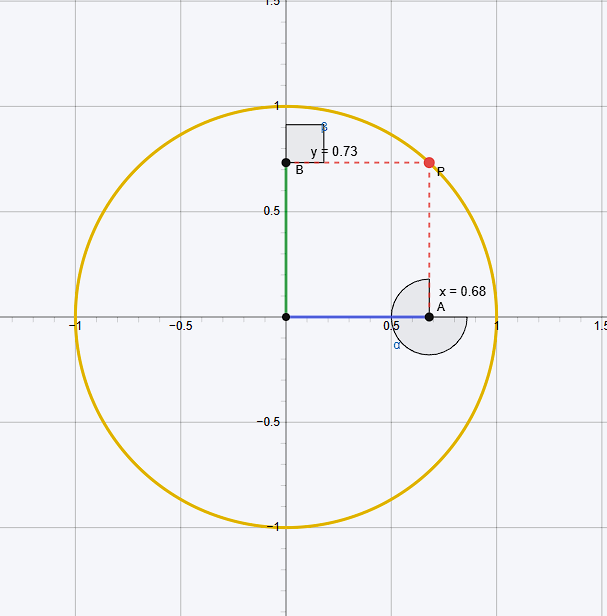Click the letter A label
Screen dimensions: 607x616
pyautogui.click(x=441, y=307)
